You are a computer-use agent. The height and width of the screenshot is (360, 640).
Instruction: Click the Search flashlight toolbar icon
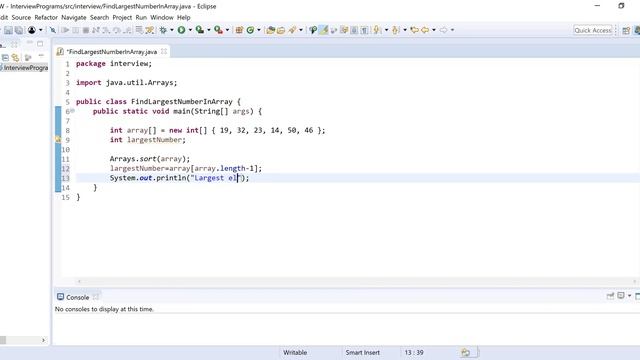[x=292, y=30]
